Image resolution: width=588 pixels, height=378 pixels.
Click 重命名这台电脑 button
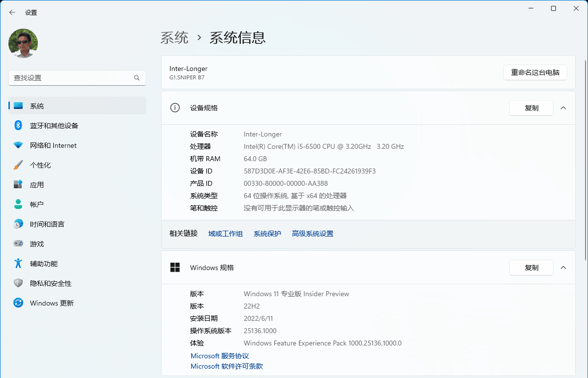click(x=535, y=72)
